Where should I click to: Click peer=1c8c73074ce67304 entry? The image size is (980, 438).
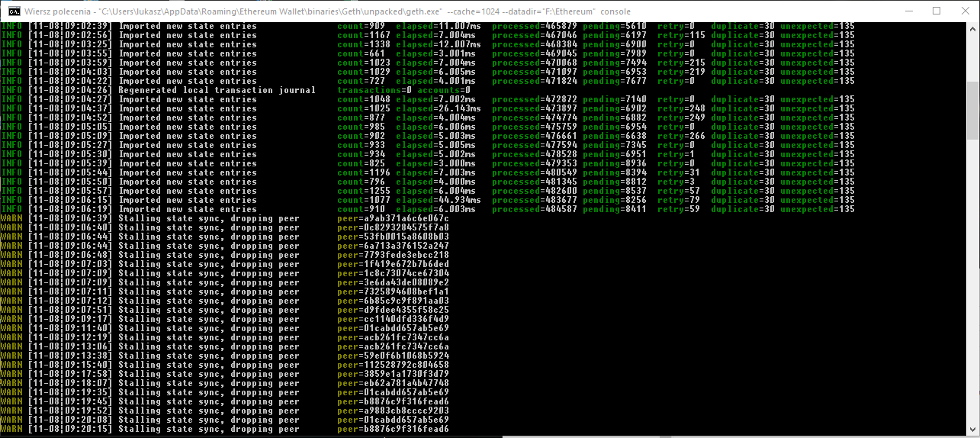393,273
